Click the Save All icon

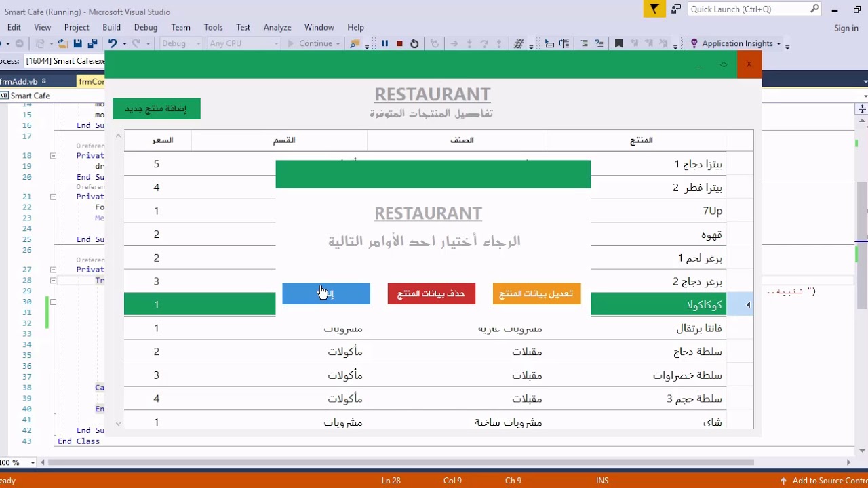point(92,43)
